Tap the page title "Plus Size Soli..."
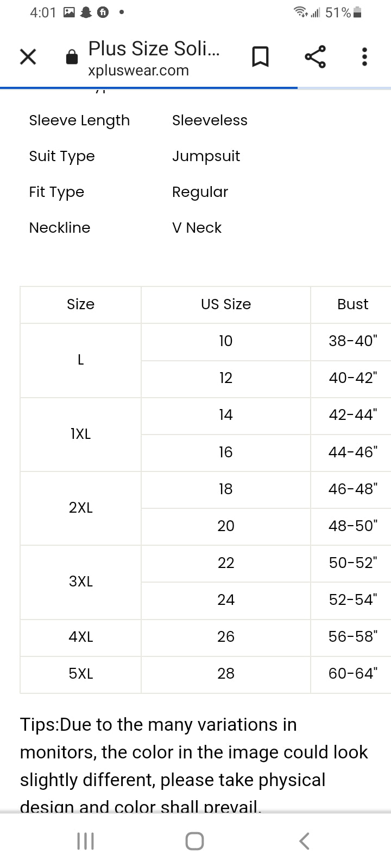 154,49
